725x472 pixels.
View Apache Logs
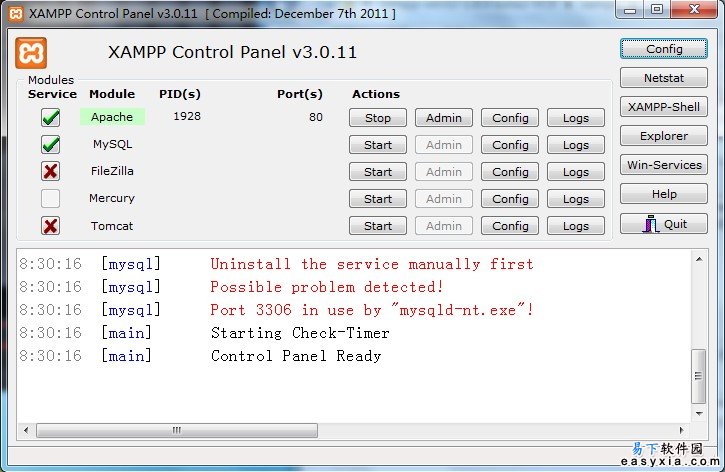pos(576,118)
